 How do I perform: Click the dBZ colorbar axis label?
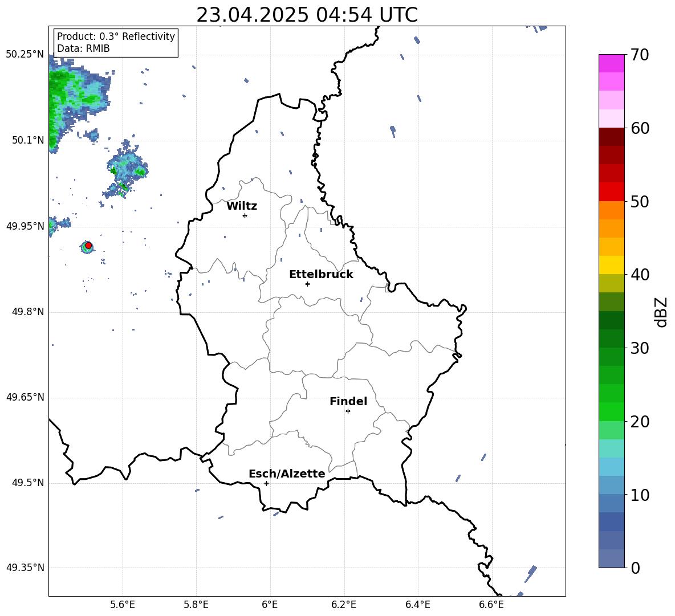661,312
